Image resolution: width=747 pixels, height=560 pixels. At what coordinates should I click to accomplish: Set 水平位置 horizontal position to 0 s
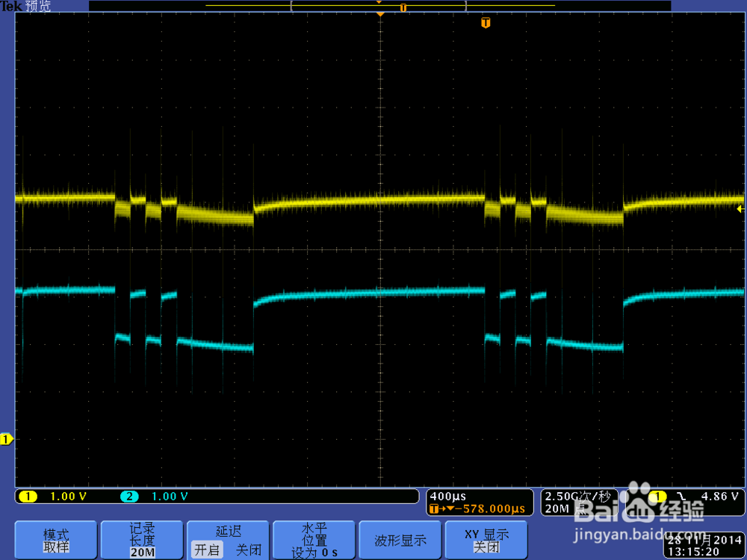point(314,540)
